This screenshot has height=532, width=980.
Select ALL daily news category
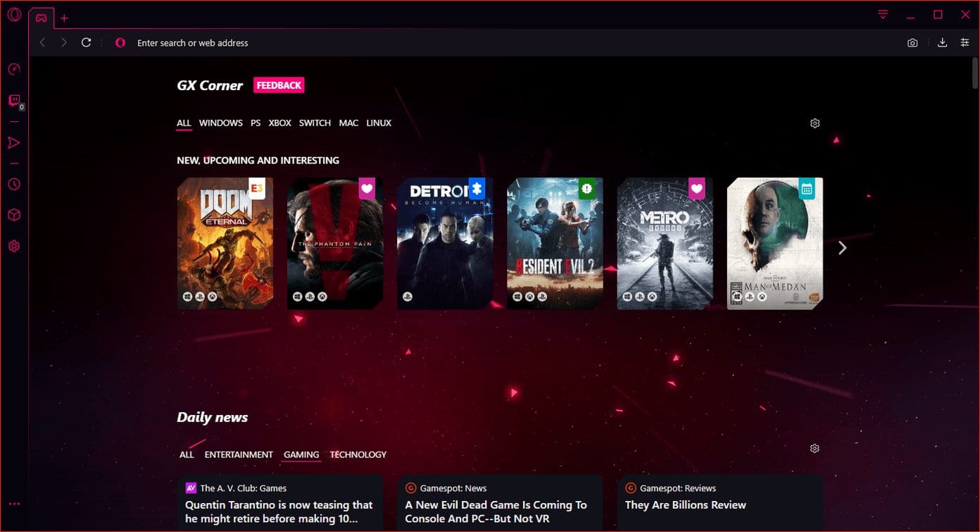187,454
